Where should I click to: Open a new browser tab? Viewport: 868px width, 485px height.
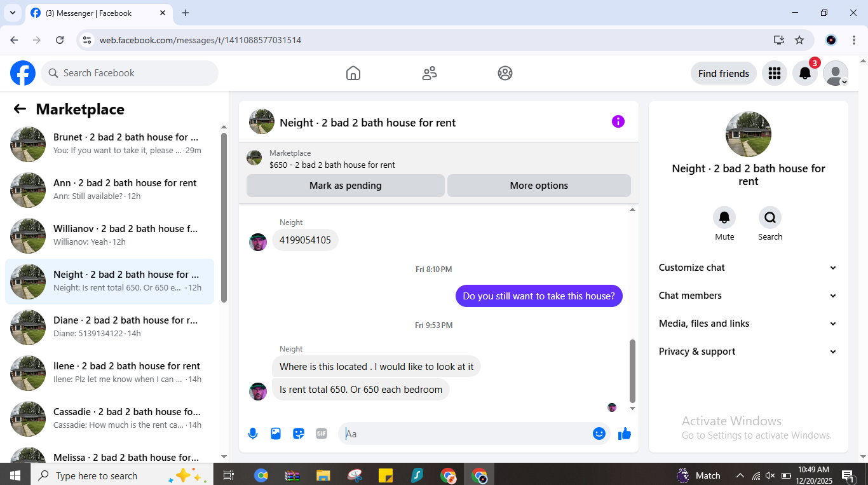click(x=186, y=13)
